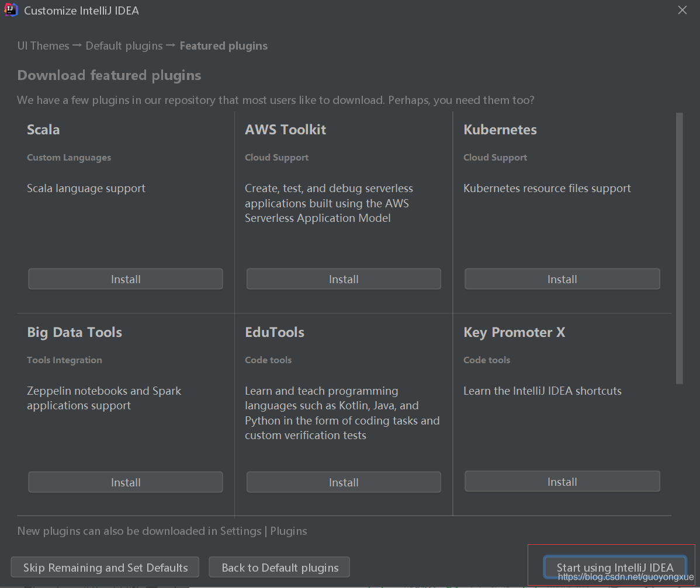Click the Big Data Tools title
This screenshot has height=588, width=700.
click(74, 332)
